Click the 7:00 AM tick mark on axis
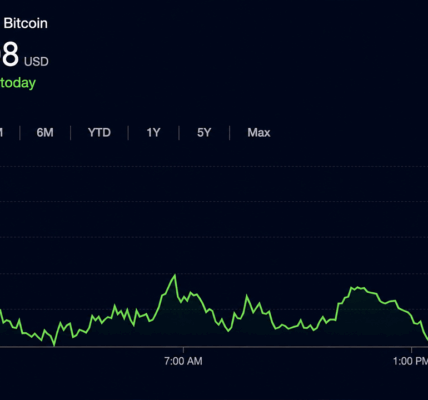 tap(183, 350)
